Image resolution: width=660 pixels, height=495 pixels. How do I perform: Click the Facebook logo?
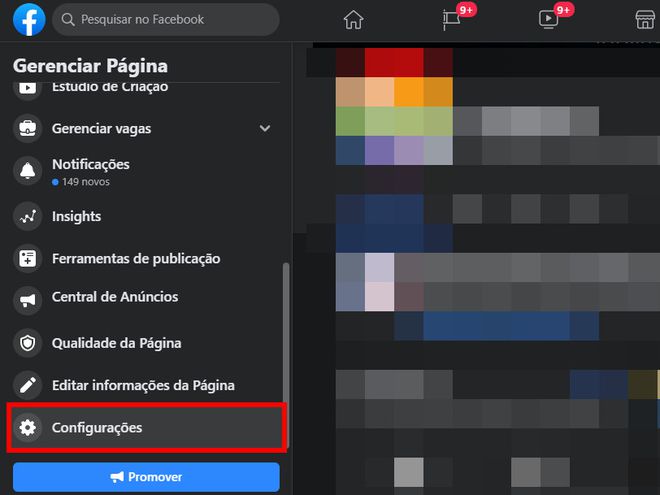(29, 19)
